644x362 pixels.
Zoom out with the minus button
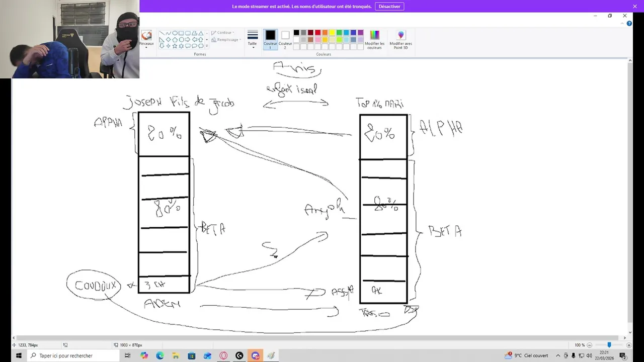click(x=590, y=345)
